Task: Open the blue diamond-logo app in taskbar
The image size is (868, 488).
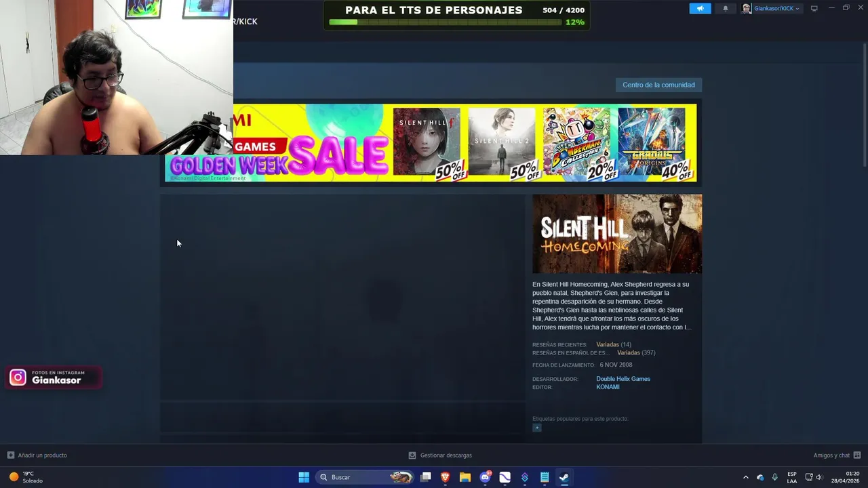Action: click(525, 477)
